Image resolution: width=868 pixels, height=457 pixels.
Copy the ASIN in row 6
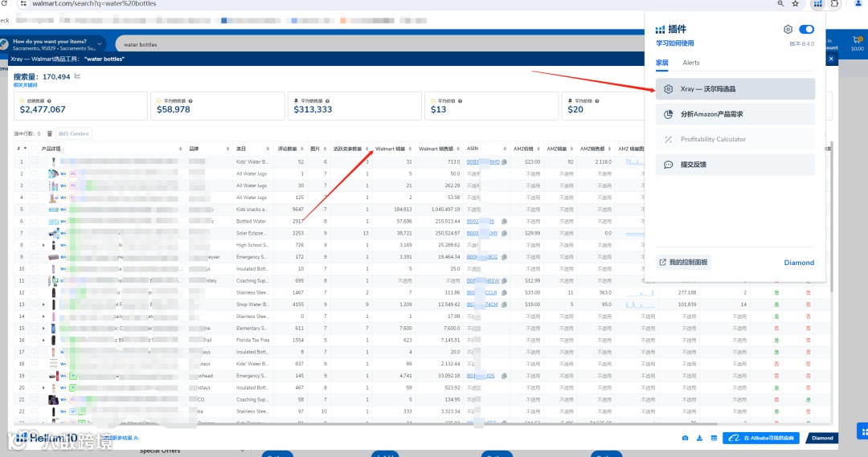(504, 222)
